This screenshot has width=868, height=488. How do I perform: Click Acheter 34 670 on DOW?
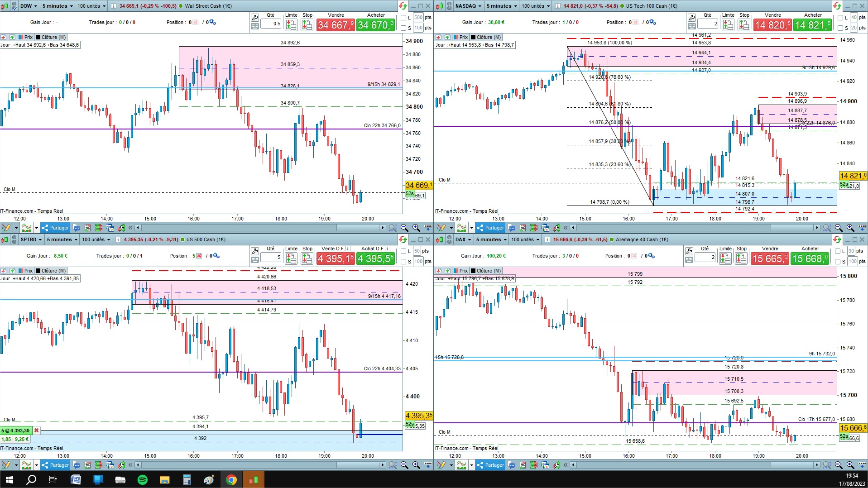click(x=375, y=25)
